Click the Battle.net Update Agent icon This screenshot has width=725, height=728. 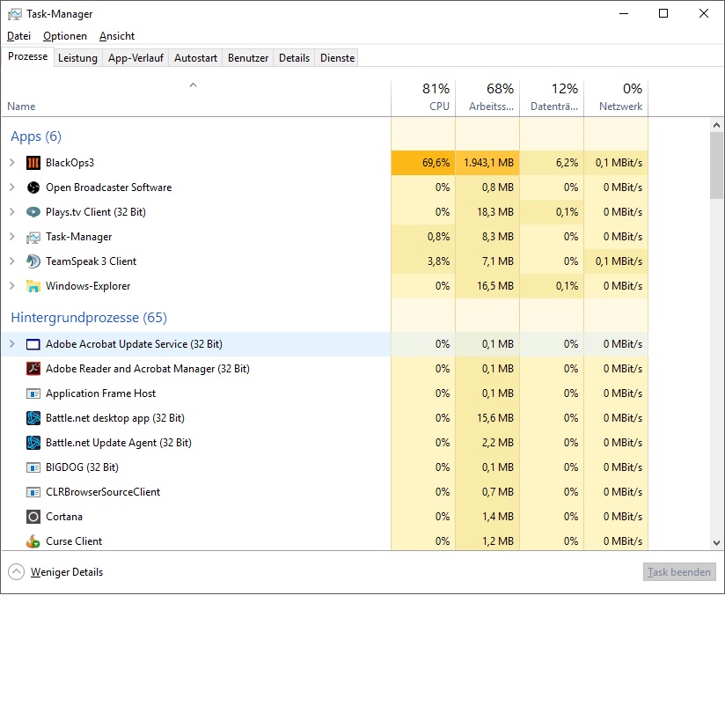point(33,443)
